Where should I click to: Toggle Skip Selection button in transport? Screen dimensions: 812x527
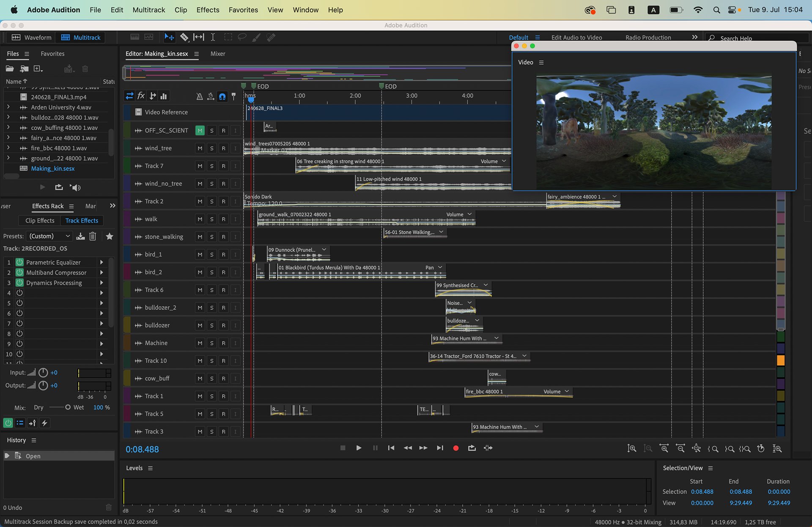pyautogui.click(x=488, y=448)
